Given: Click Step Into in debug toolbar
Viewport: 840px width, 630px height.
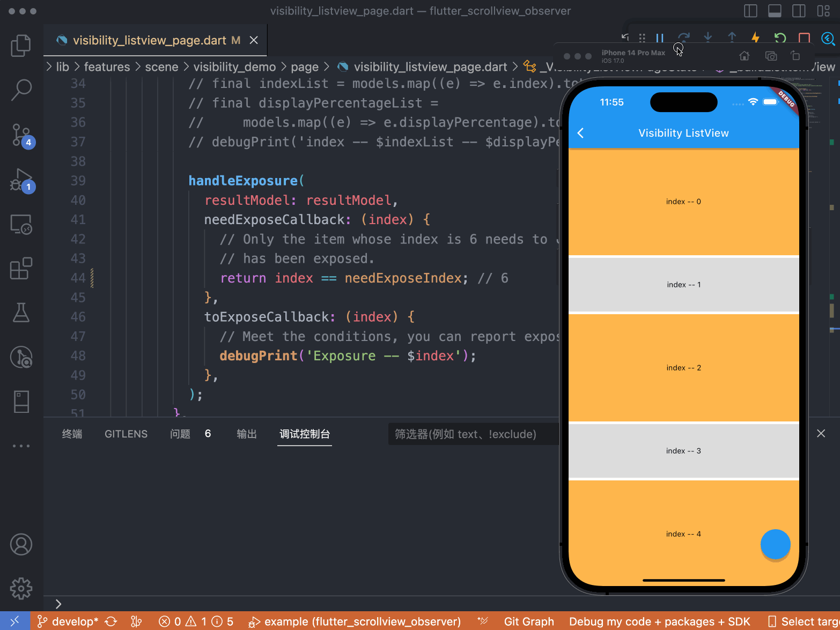Looking at the screenshot, I should [x=708, y=38].
